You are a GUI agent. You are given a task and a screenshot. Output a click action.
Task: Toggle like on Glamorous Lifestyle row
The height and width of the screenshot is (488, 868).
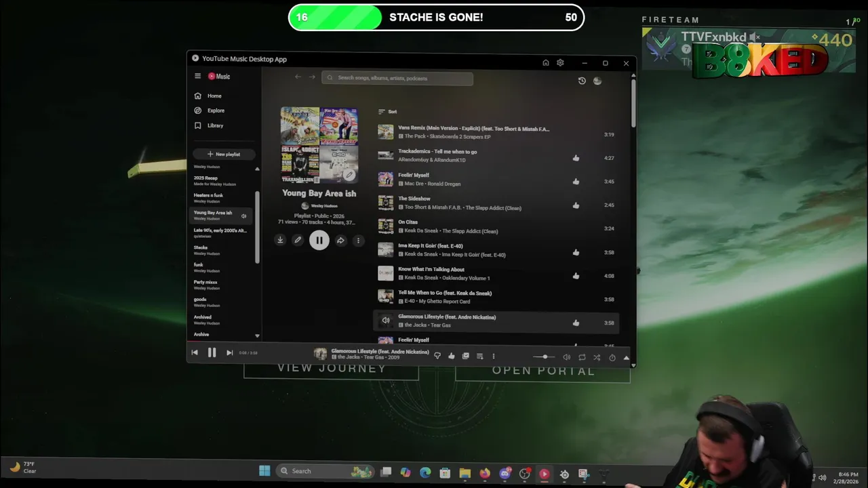576,323
